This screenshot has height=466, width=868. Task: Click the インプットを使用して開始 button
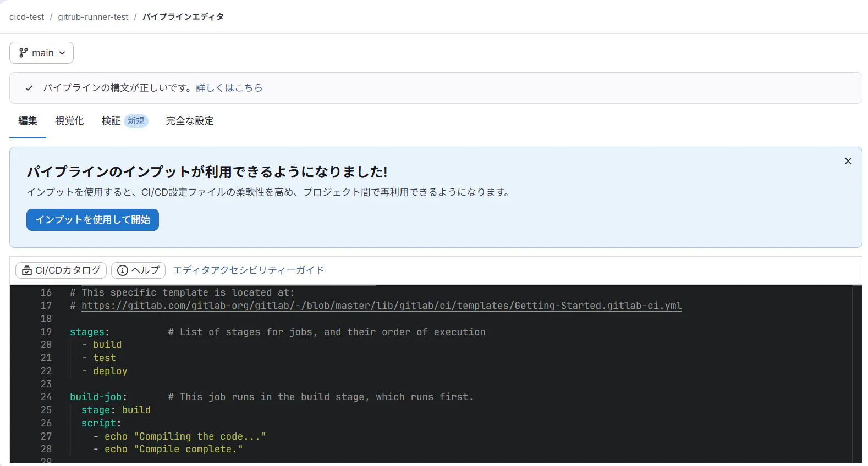(92, 220)
